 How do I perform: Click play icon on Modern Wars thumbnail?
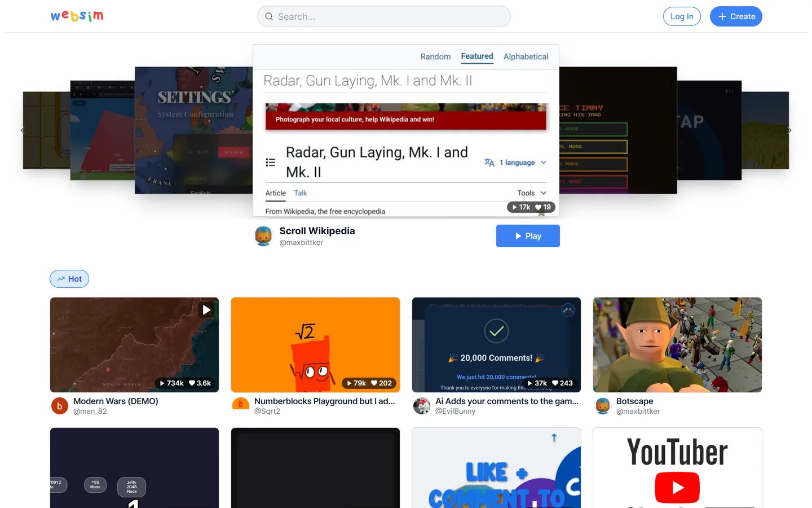(x=207, y=310)
